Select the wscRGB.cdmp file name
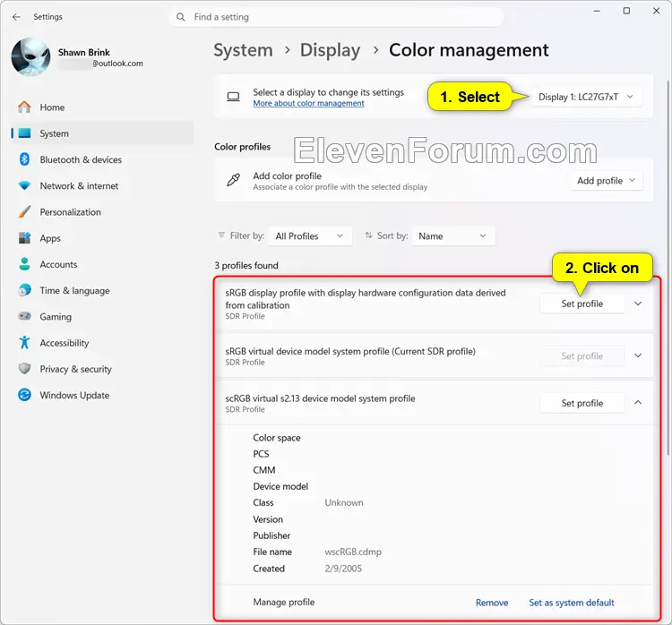 coord(353,552)
